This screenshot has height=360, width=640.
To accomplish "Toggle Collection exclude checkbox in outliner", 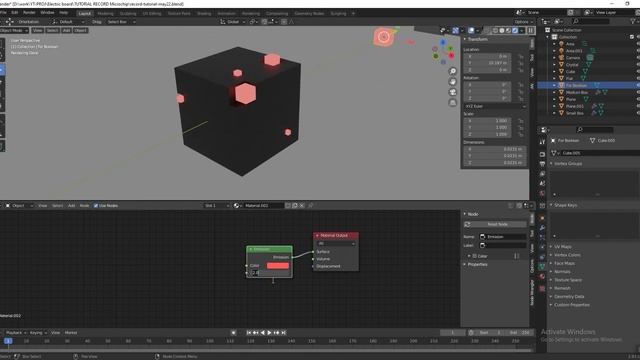I will (x=632, y=37).
